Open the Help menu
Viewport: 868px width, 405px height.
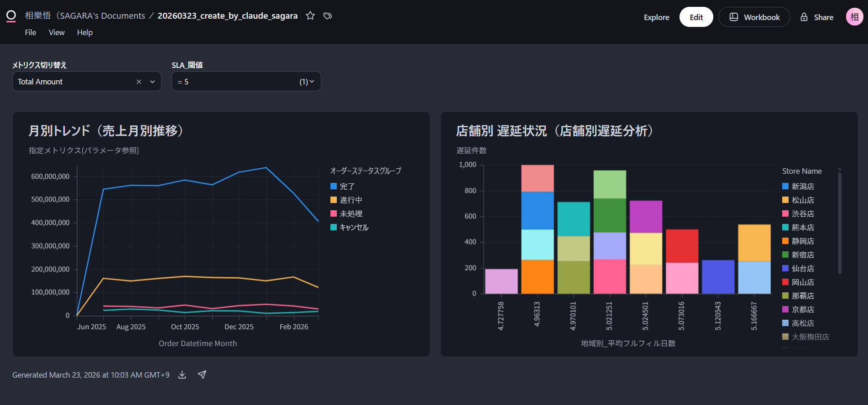point(85,32)
